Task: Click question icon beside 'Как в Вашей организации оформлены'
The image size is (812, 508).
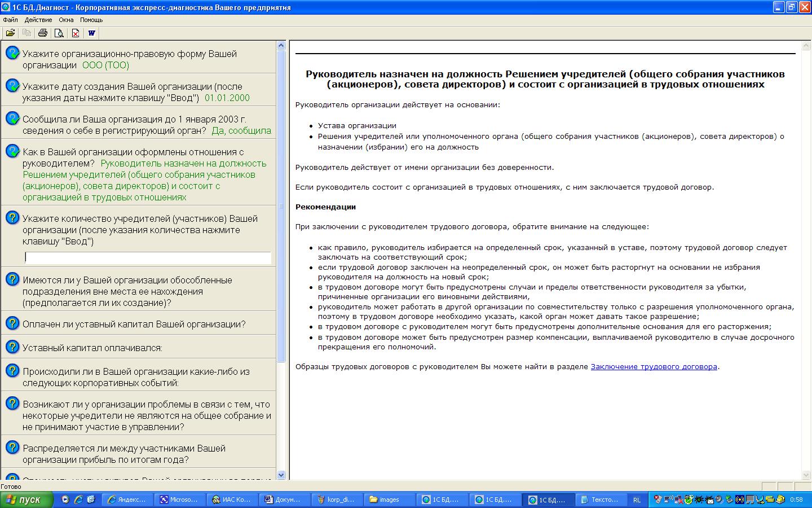Action: click(12, 151)
